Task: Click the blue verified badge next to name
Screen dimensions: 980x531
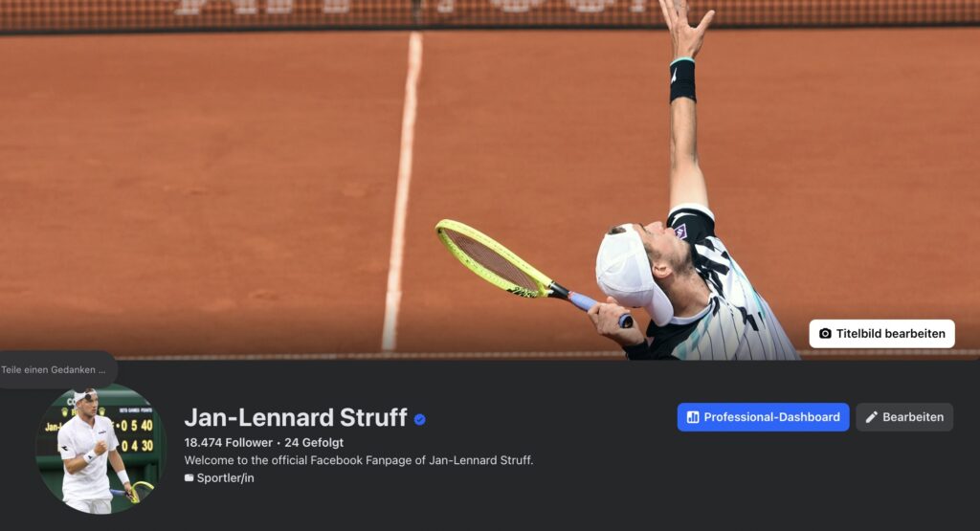Action: pyautogui.click(x=420, y=419)
